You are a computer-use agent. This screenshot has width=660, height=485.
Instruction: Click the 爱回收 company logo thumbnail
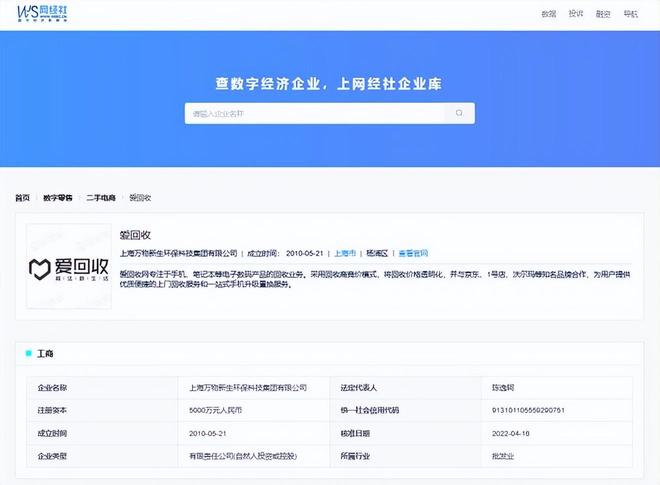coord(69,266)
